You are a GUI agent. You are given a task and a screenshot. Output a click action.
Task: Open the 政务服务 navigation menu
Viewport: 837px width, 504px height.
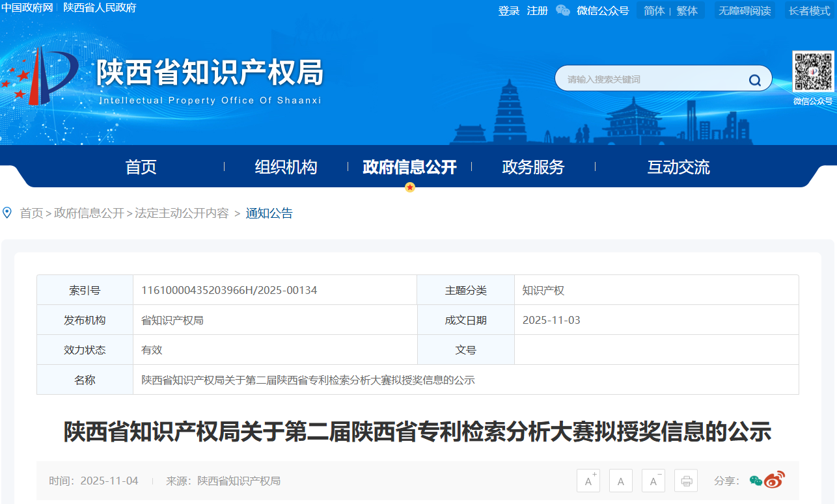click(x=533, y=167)
